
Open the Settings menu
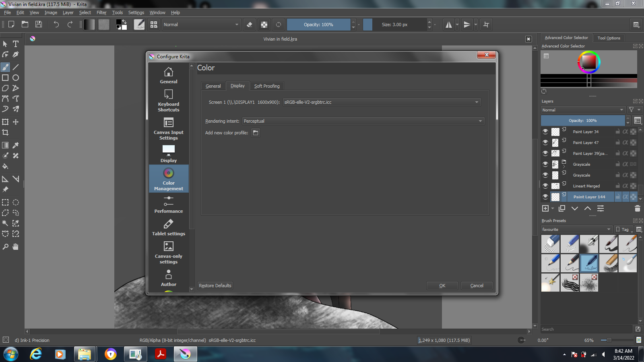pos(136,12)
